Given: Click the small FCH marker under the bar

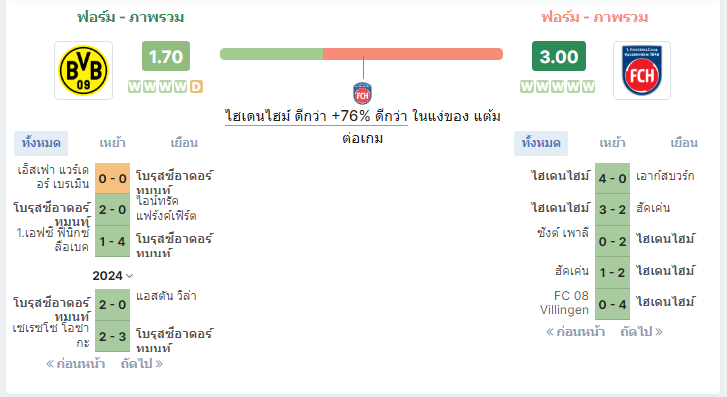Looking at the screenshot, I should (362, 93).
